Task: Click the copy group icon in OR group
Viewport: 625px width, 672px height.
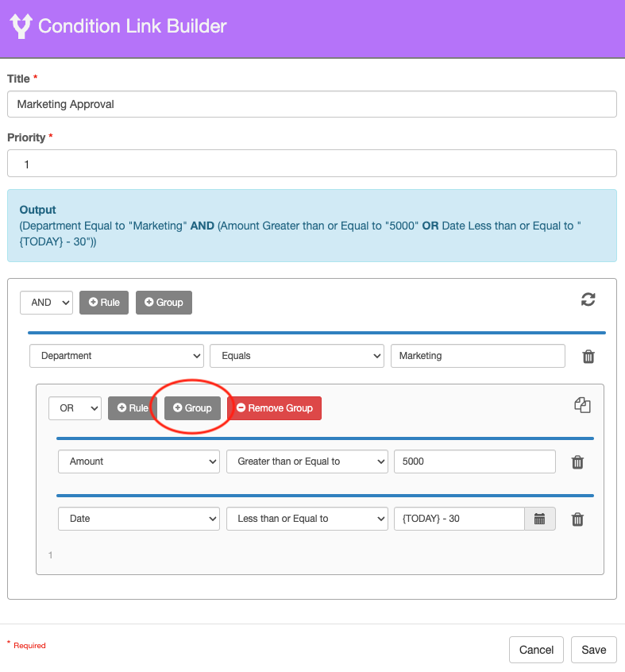Action: click(583, 405)
